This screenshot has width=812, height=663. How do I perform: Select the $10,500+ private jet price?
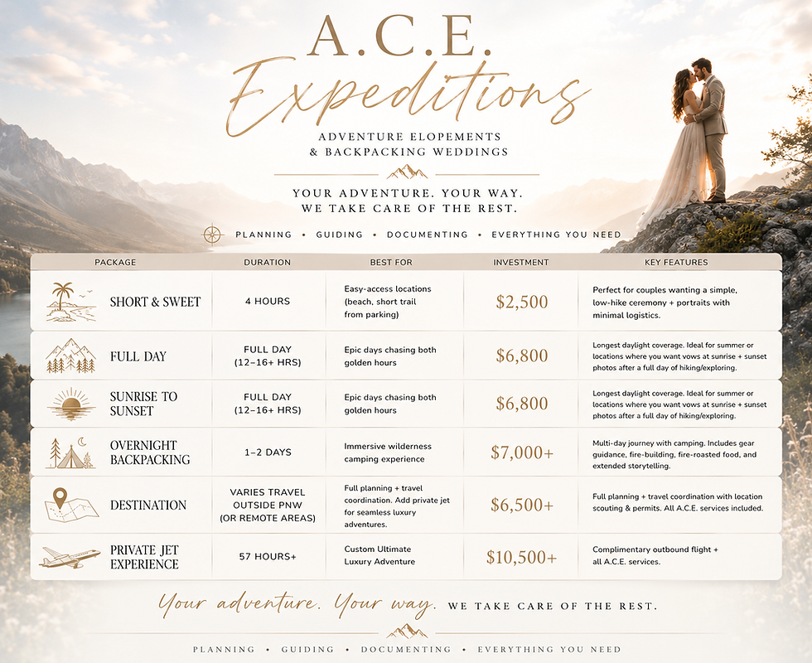(x=521, y=557)
